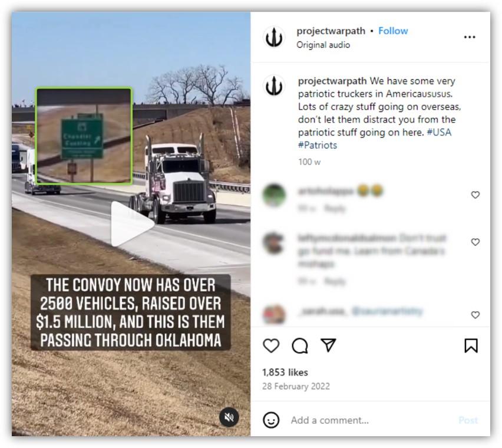Screen dimensions: 502x448
Task: Like the post with heart icon
Action: click(271, 345)
